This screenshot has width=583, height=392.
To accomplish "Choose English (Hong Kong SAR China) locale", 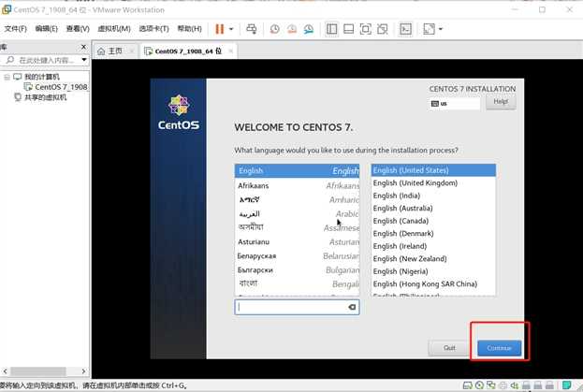I will [433, 283].
